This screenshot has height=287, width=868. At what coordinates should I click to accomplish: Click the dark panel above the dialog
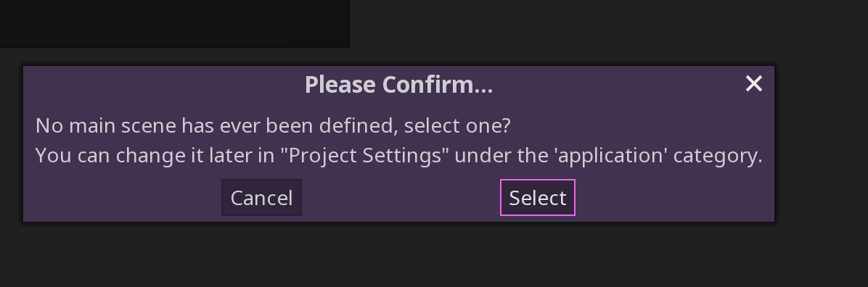point(174,23)
